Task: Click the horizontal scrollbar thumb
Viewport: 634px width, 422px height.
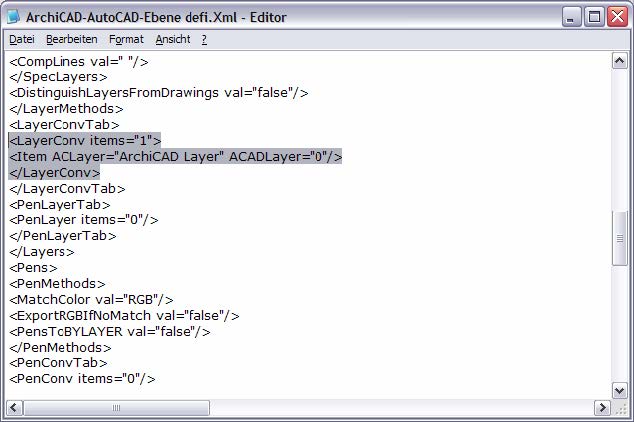Action: (116, 407)
